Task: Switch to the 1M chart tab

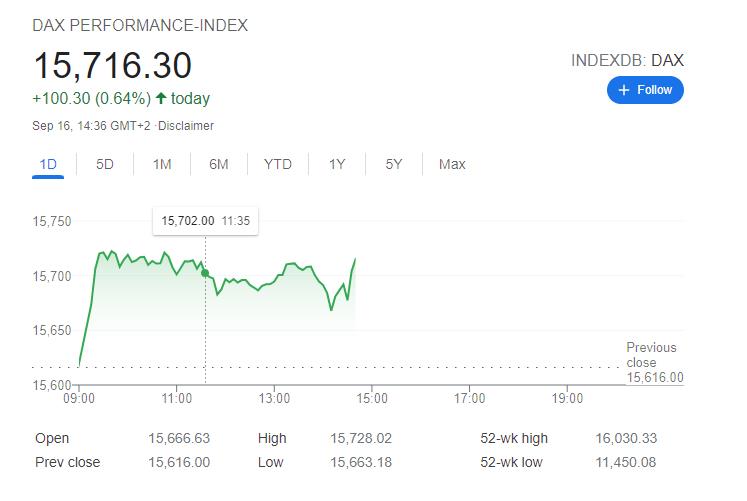Action: [x=162, y=165]
